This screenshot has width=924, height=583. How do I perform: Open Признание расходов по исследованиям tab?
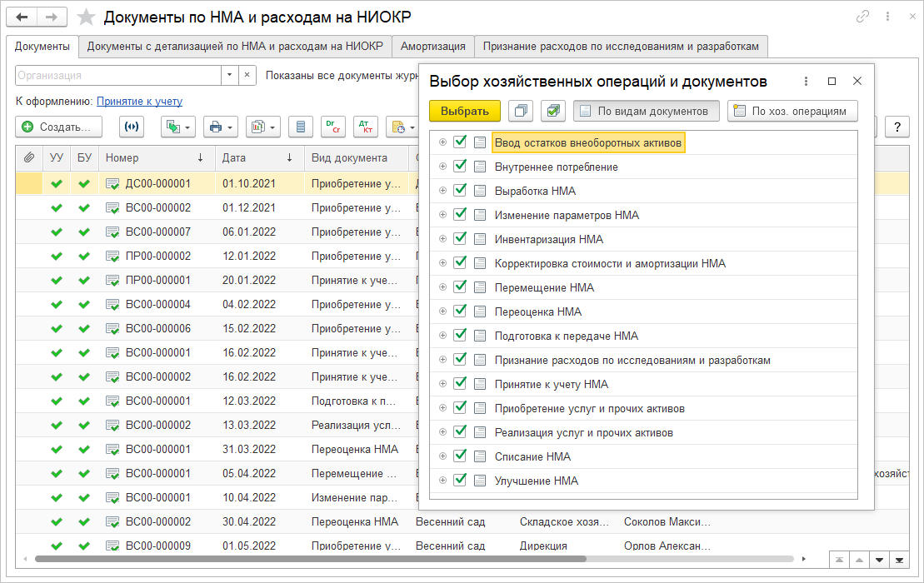coord(621,47)
